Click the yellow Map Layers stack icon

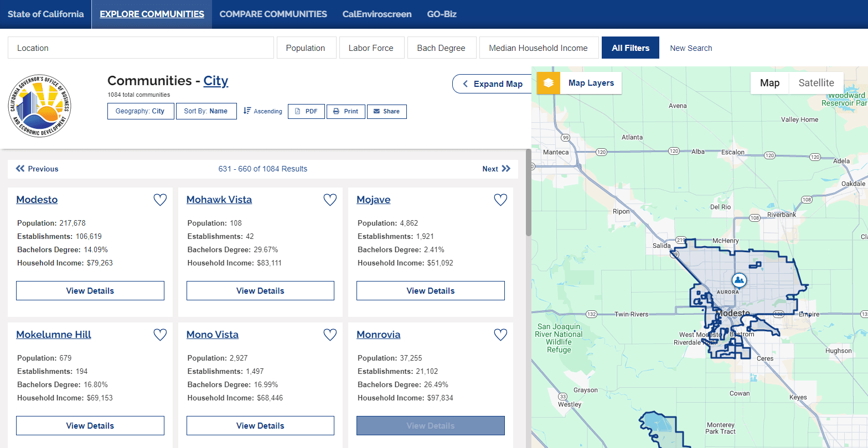pos(549,83)
